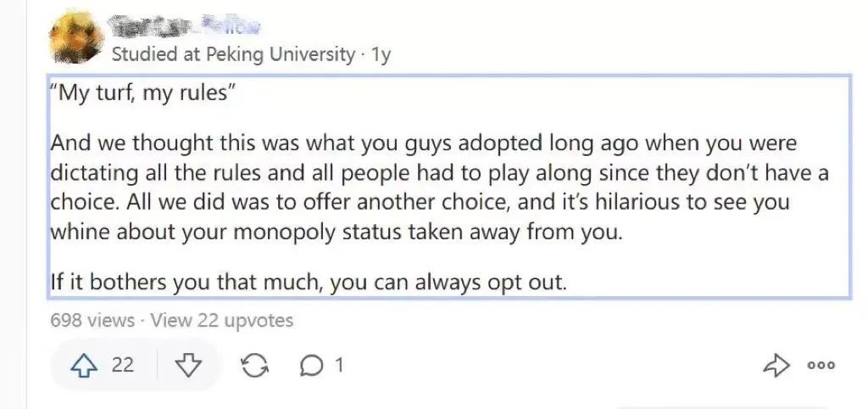Downvote this answer with the down arrow
Screen dimensions: 868x409
tap(187, 366)
